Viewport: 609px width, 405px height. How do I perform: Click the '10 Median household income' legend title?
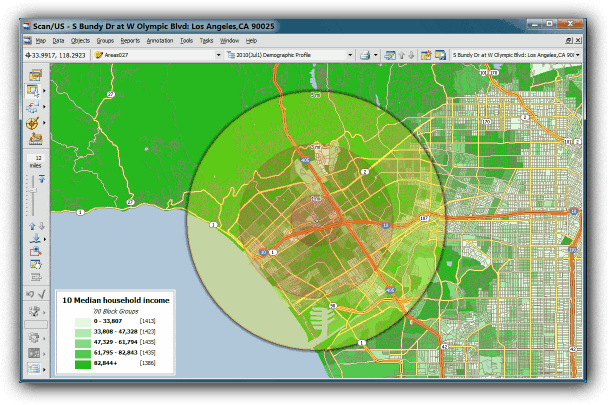[116, 300]
